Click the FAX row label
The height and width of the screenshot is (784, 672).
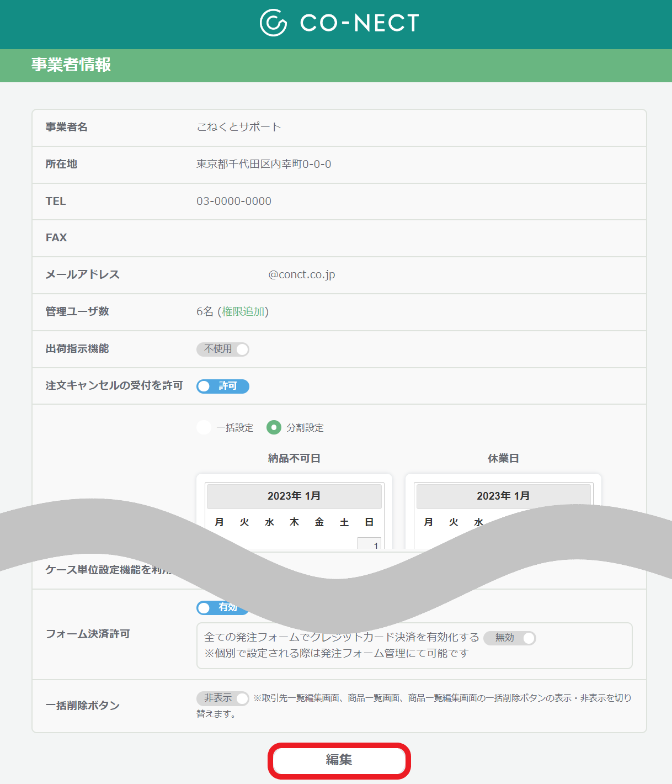coord(56,237)
